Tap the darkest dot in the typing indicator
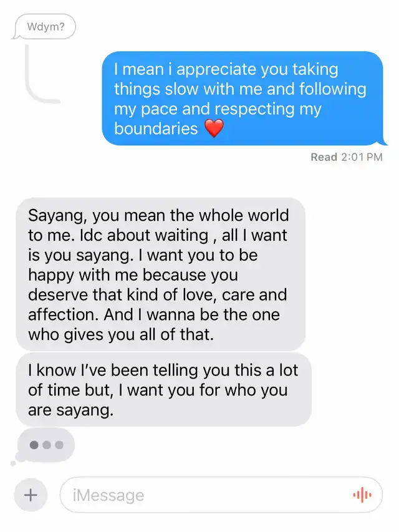The image size is (399, 532). pyautogui.click(x=34, y=445)
